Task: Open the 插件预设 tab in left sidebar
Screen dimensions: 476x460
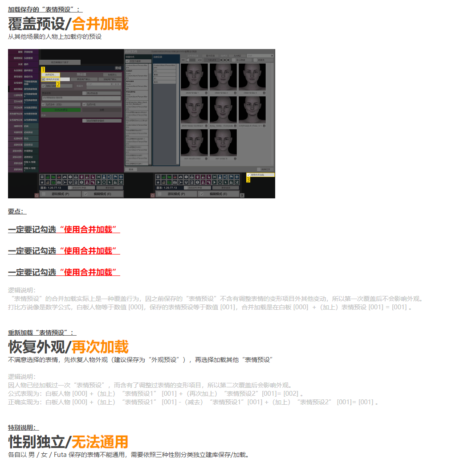Action: tap(31, 70)
